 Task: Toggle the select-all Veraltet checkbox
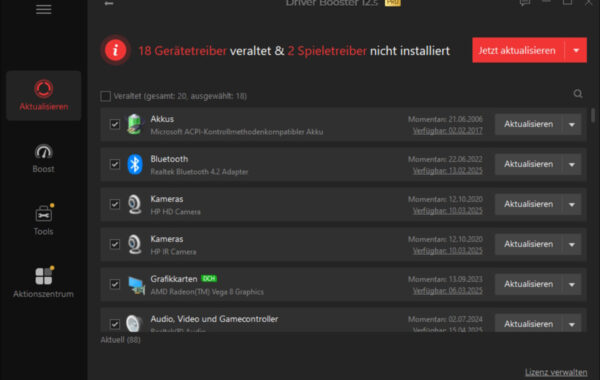[106, 96]
